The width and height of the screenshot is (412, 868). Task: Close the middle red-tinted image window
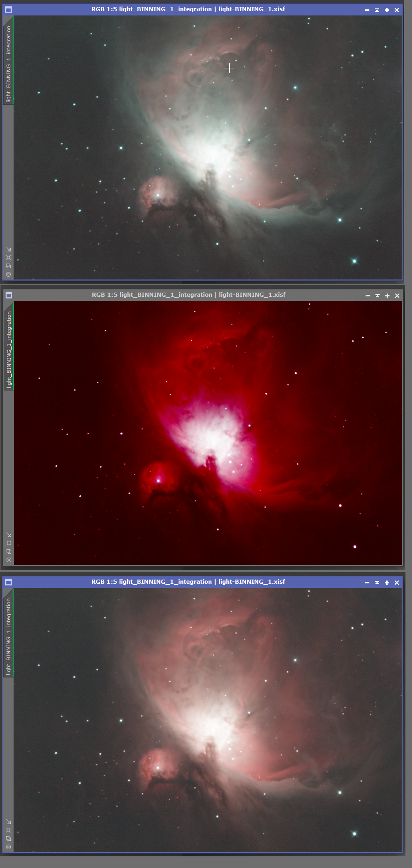click(x=397, y=295)
